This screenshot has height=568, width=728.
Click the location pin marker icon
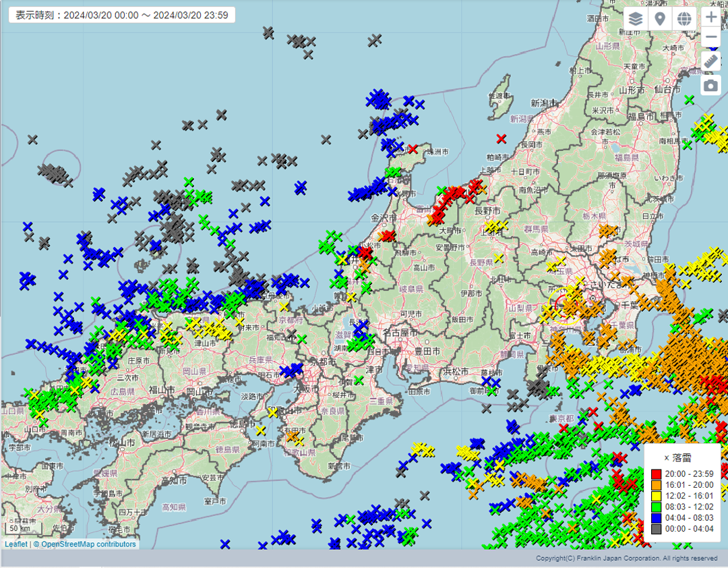[x=660, y=19]
